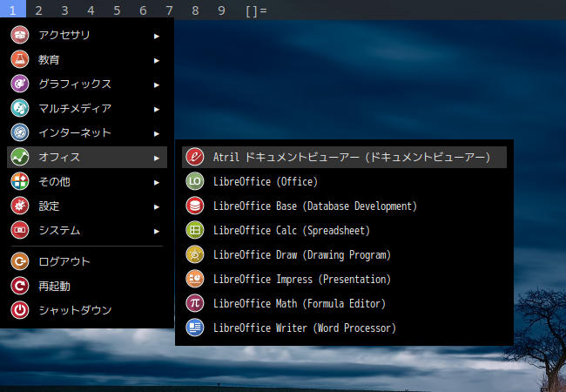Switch to workspace tag 4
566x392 pixels.
[x=91, y=10]
